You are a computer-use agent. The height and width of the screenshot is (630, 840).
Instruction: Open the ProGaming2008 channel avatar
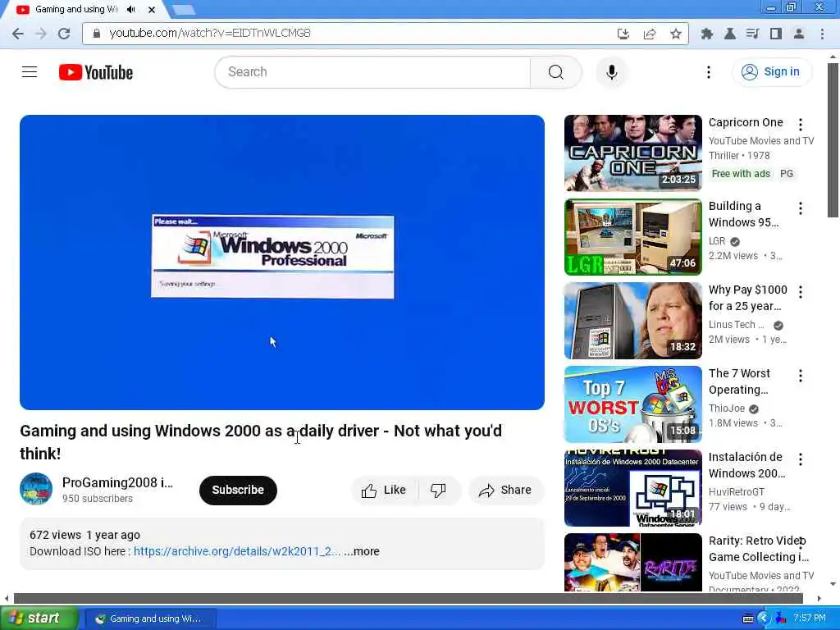click(x=36, y=489)
